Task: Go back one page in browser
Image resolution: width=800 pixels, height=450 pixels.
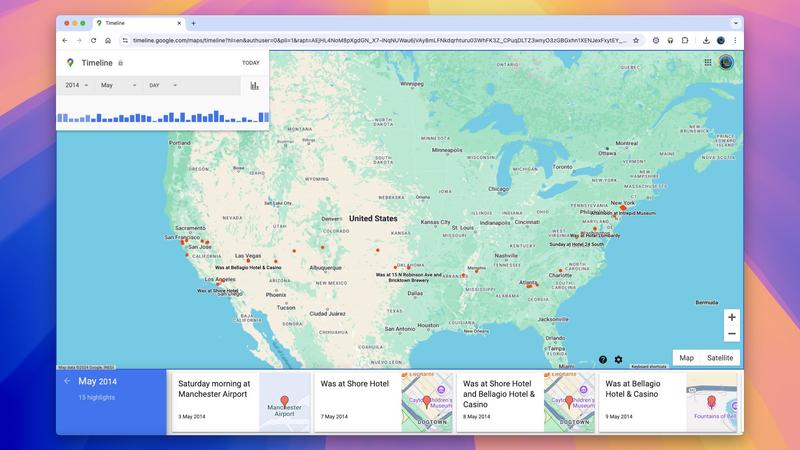Action: [x=65, y=40]
